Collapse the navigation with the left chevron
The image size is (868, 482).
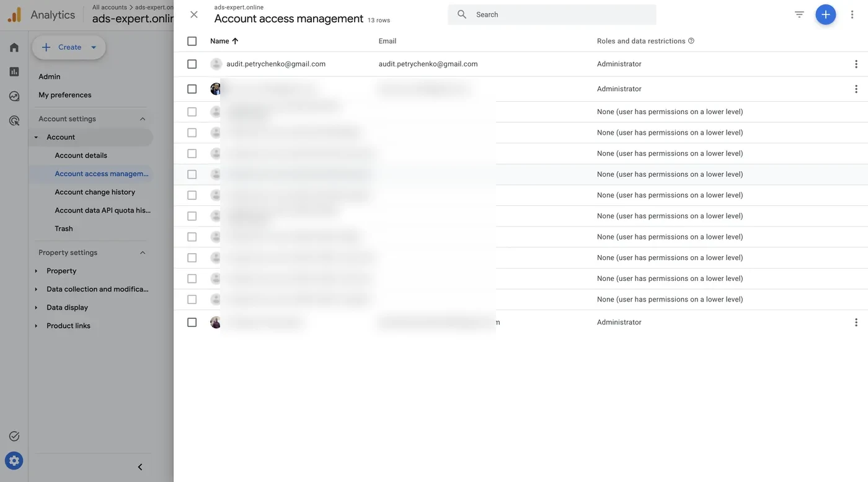pos(140,467)
